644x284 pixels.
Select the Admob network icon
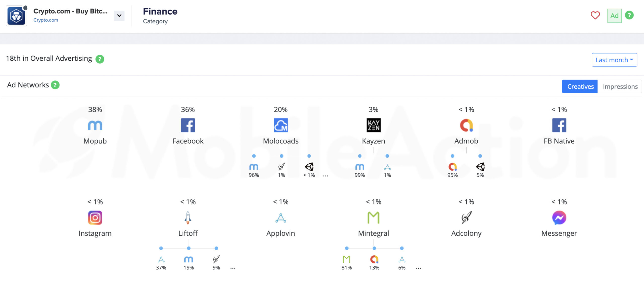pos(466,125)
